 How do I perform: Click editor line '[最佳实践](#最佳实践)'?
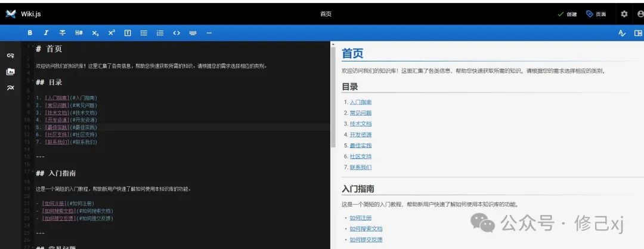[70, 128]
